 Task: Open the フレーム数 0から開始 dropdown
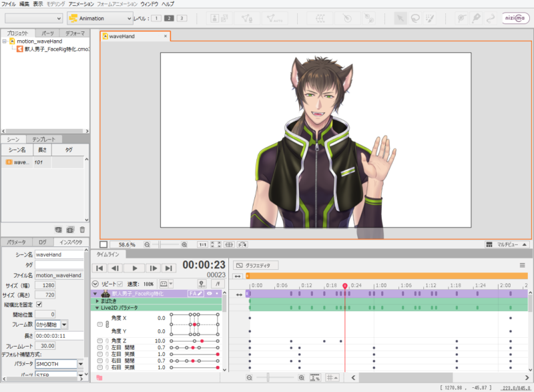[x=64, y=325]
